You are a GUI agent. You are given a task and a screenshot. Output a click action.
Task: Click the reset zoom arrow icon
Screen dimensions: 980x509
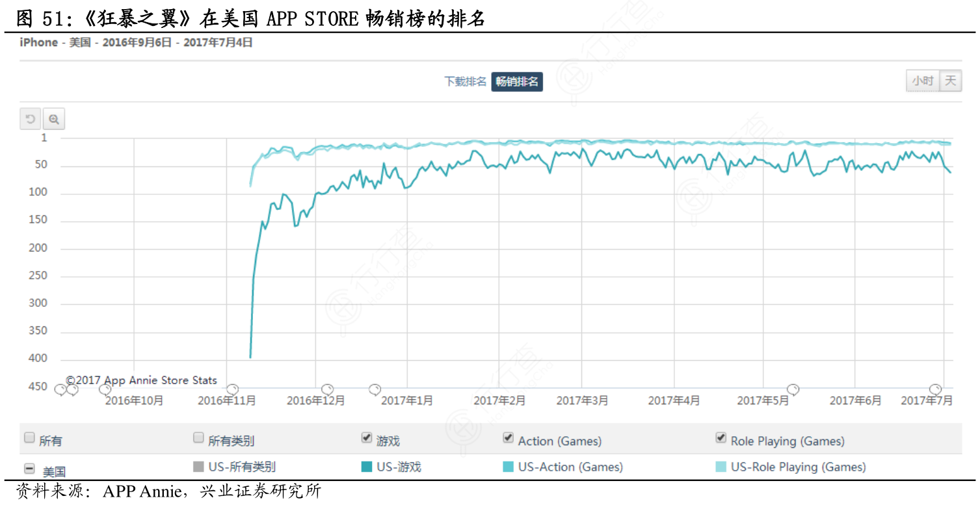pyautogui.click(x=30, y=120)
